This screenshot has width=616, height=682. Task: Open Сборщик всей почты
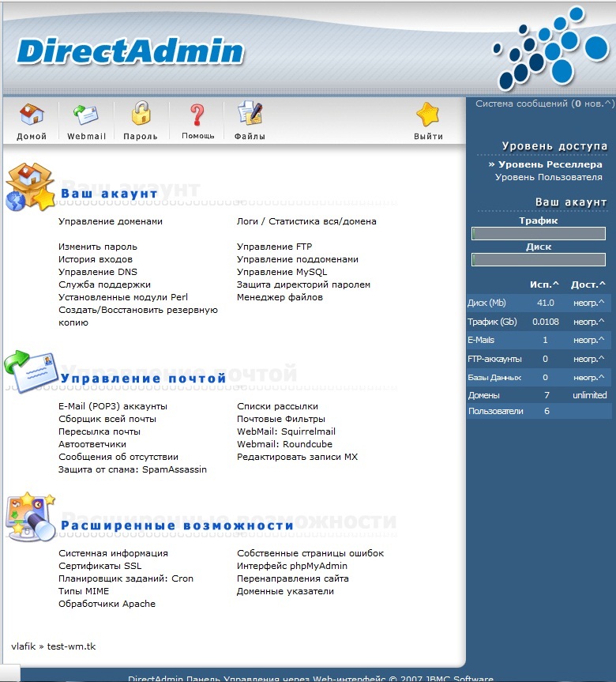pyautogui.click(x=107, y=419)
